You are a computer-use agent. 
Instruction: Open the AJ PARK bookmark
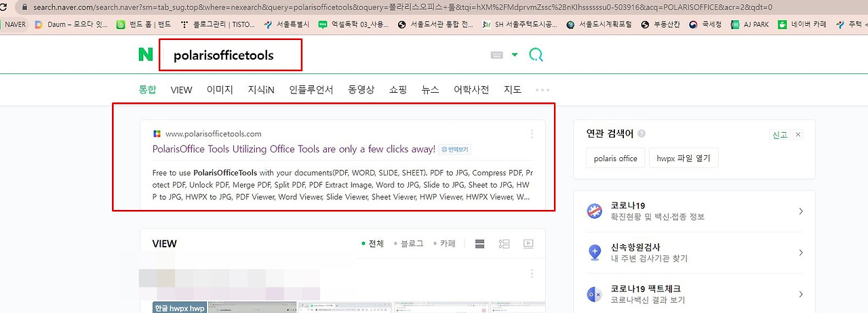coord(749,24)
